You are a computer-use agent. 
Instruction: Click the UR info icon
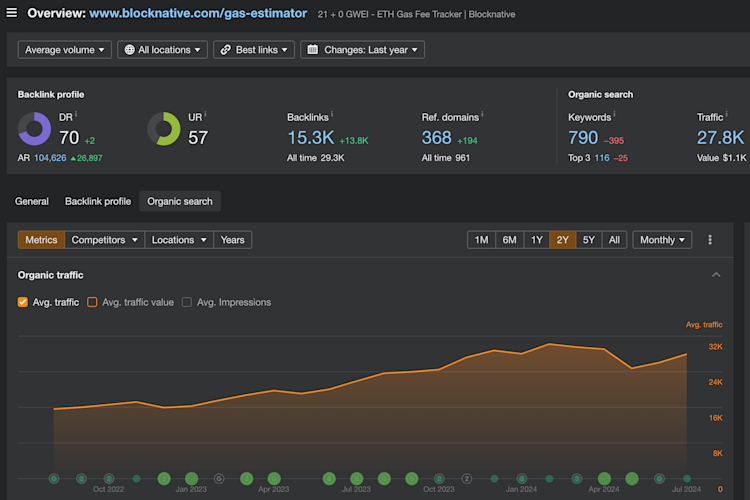pyautogui.click(x=205, y=114)
